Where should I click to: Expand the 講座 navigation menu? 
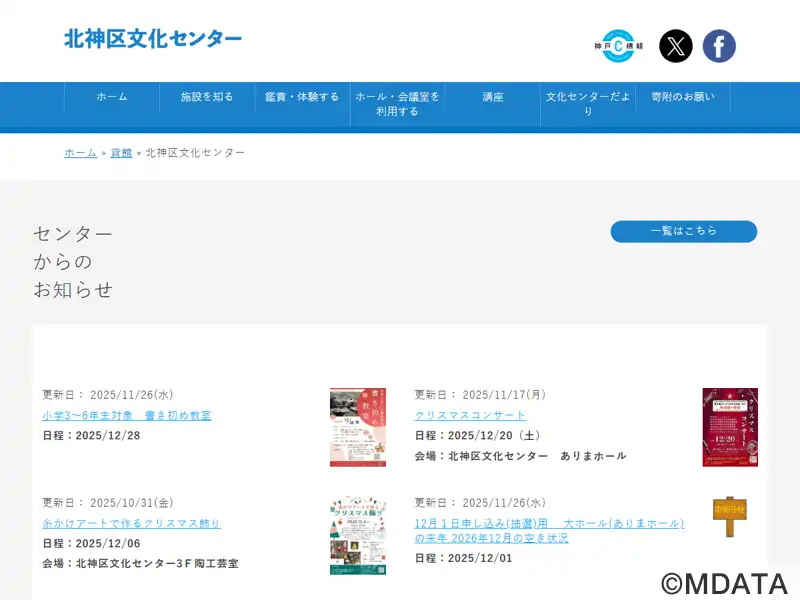(x=493, y=97)
